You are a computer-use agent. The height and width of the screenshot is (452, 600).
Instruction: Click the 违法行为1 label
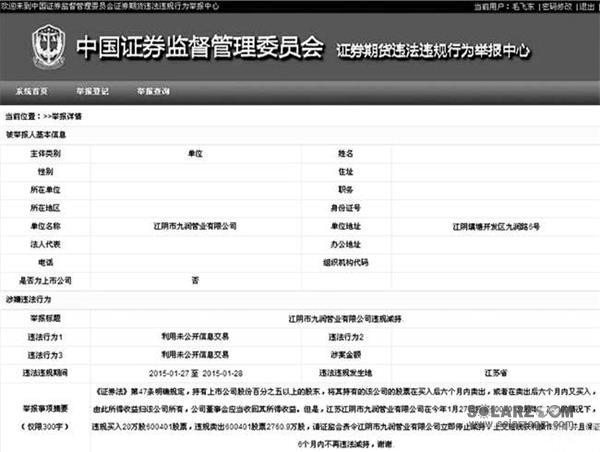45,337
